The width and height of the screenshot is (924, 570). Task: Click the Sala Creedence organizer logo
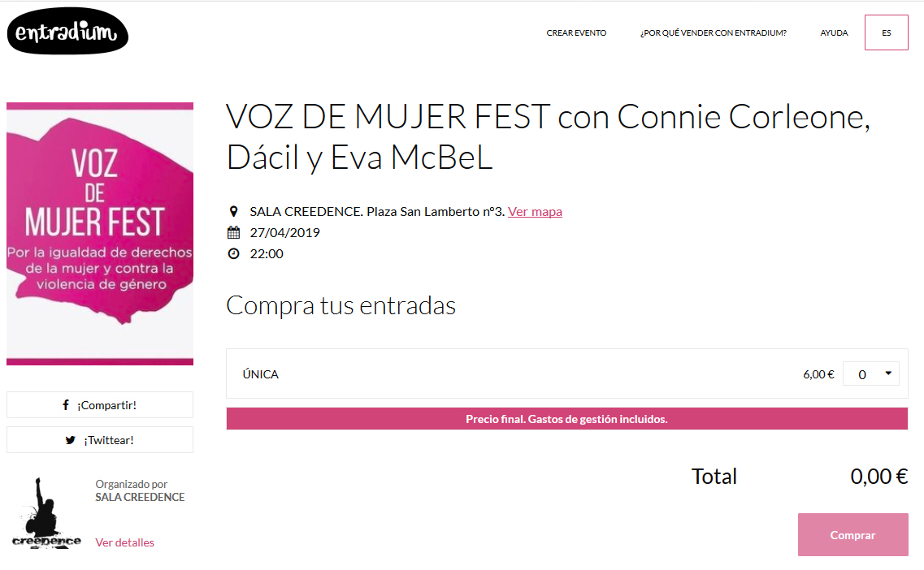(x=46, y=514)
